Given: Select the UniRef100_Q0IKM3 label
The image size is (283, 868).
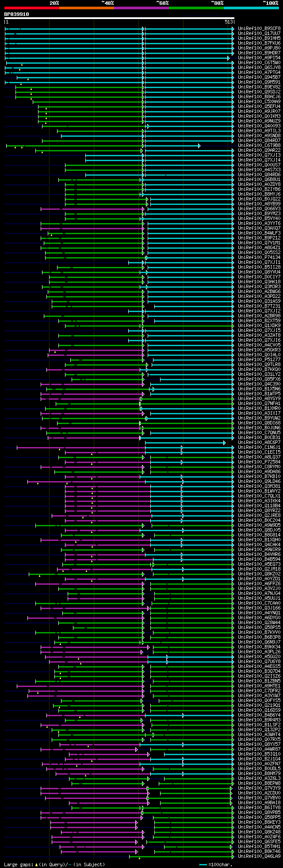Looking at the screenshot, I should tap(259, 116).
